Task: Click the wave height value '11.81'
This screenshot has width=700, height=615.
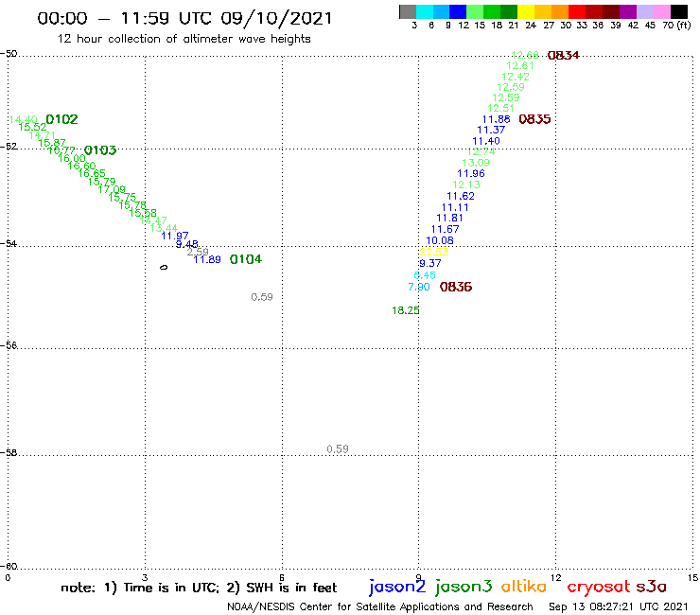Action: (449, 218)
